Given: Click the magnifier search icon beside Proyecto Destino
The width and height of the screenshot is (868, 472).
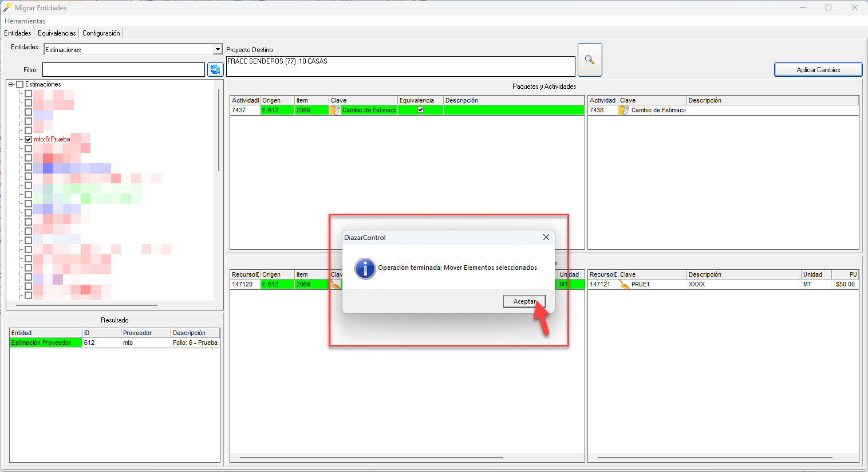Looking at the screenshot, I should pyautogui.click(x=590, y=60).
